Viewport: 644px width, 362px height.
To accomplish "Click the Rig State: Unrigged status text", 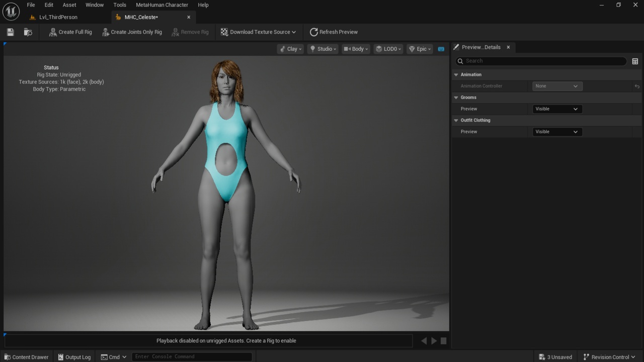I will (x=59, y=75).
